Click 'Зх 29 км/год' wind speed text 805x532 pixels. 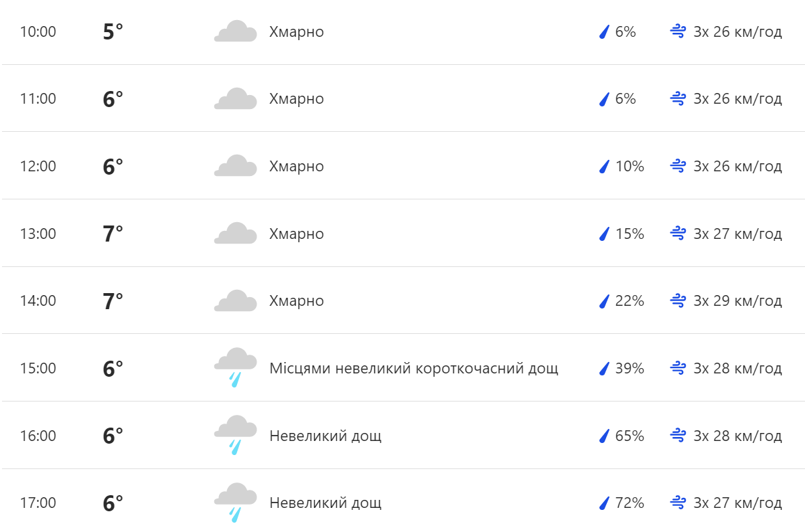point(737,300)
